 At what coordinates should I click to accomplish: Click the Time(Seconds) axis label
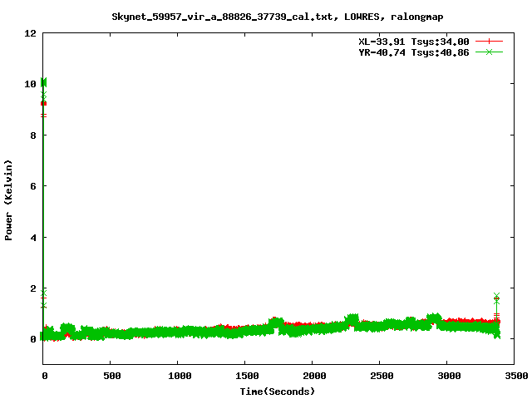(278, 392)
